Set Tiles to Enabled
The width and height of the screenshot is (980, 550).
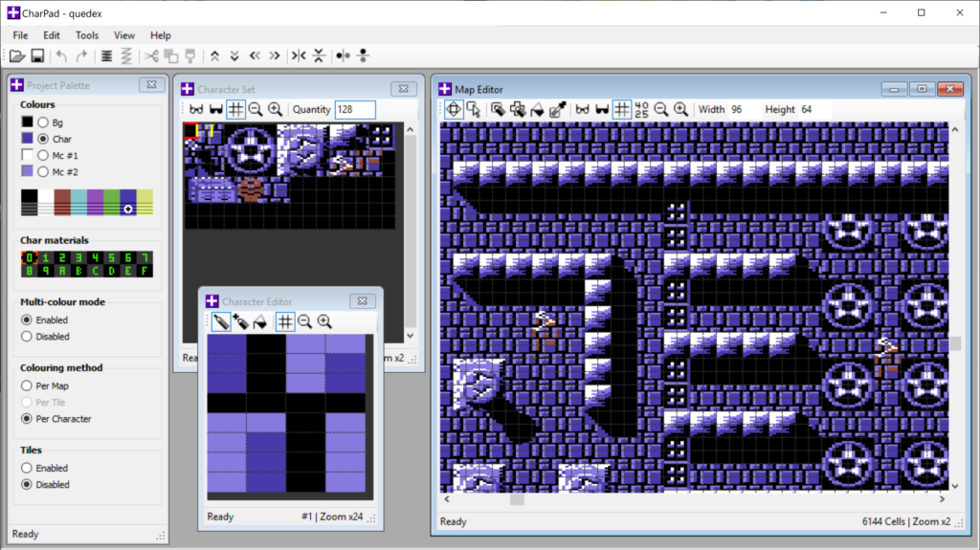pos(26,468)
